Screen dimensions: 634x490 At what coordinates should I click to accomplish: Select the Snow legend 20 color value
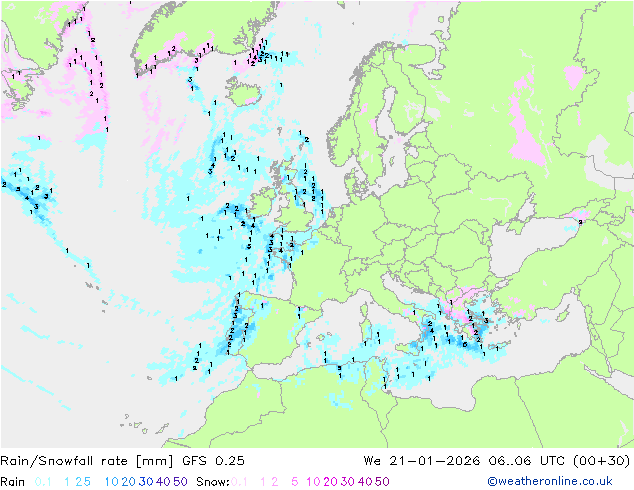330,482
